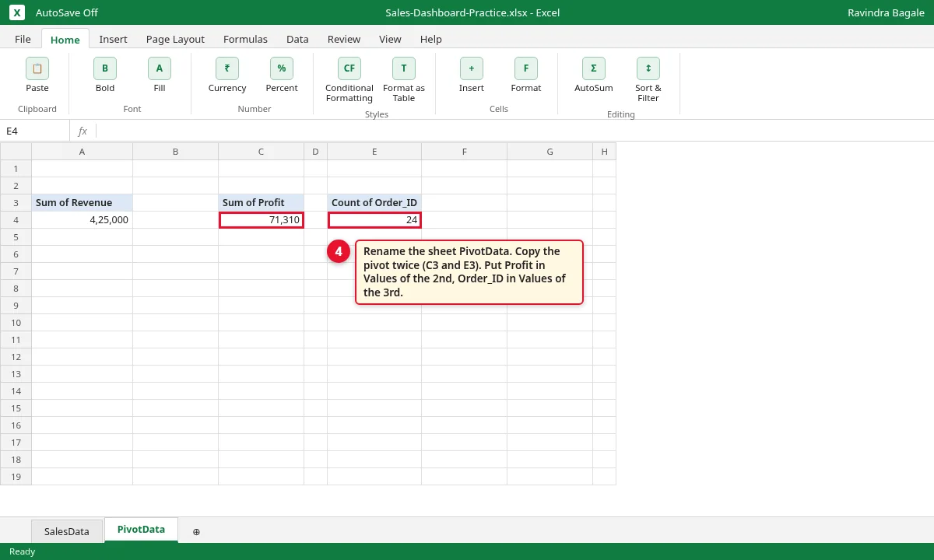This screenshot has height=560, width=934.
Task: Click the Select All corner of grid
Action: [16, 152]
